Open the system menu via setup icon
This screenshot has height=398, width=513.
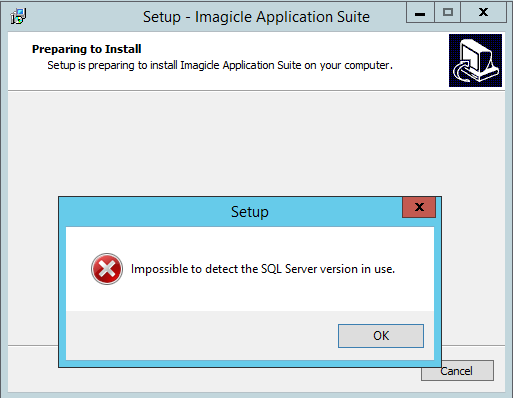[x=18, y=16]
